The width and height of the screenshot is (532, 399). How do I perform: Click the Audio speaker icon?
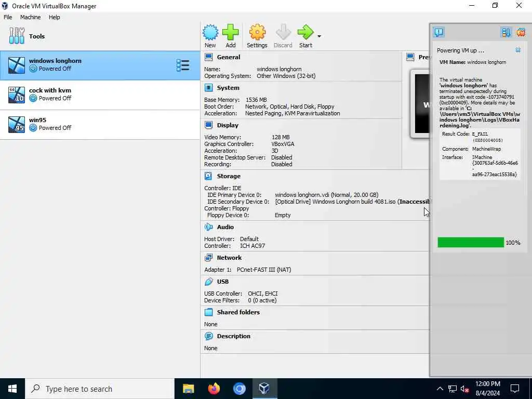208,227
